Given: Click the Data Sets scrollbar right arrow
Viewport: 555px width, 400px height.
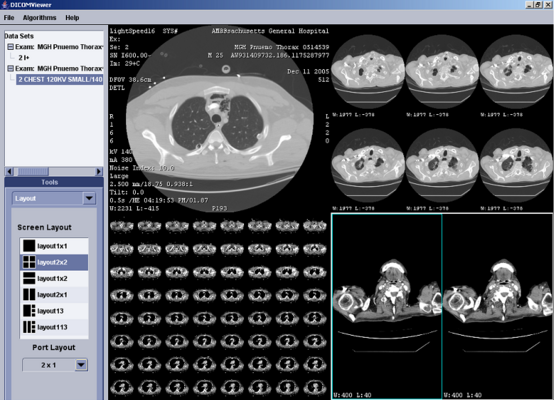Looking at the screenshot, I should click(x=99, y=172).
